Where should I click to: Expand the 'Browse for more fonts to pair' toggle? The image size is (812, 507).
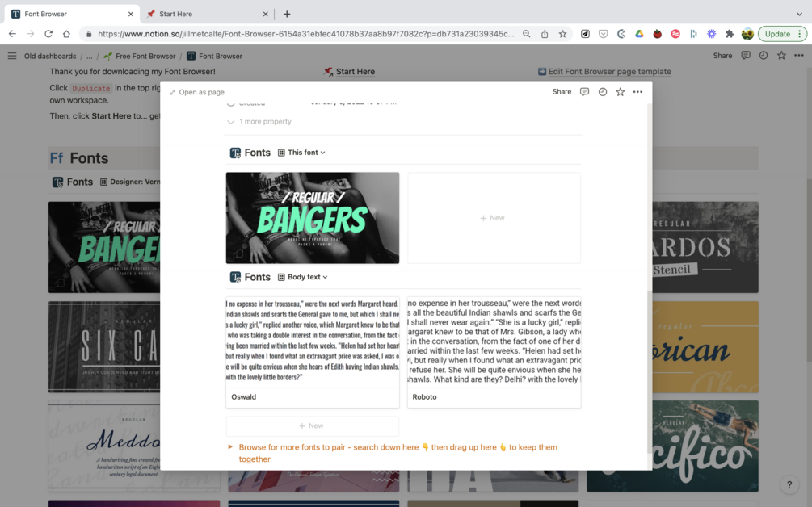pos(230,446)
